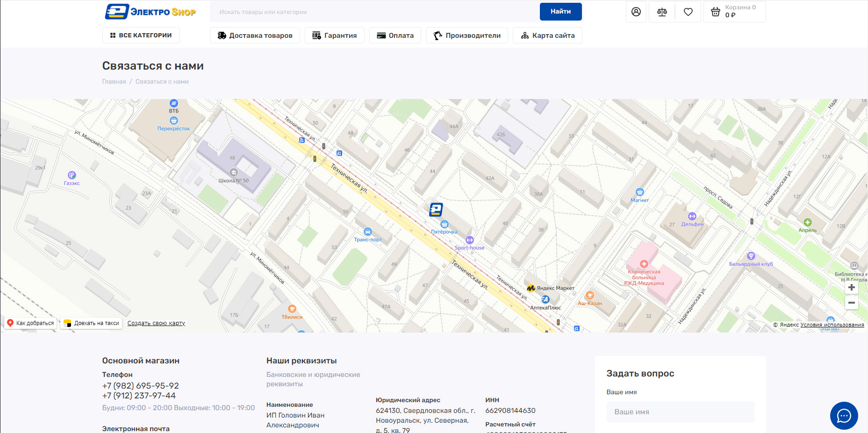Click the Магнит map marker
Image resolution: width=868 pixels, height=433 pixels.
click(x=640, y=192)
